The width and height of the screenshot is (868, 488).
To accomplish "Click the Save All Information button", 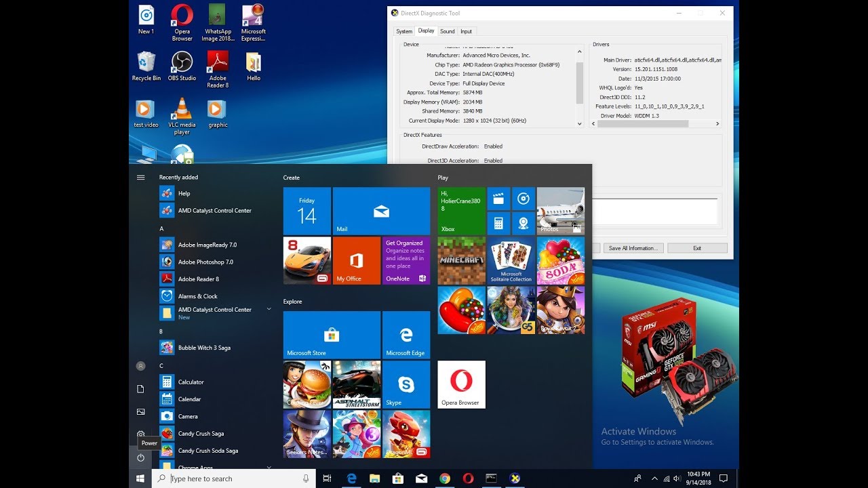I will [632, 248].
